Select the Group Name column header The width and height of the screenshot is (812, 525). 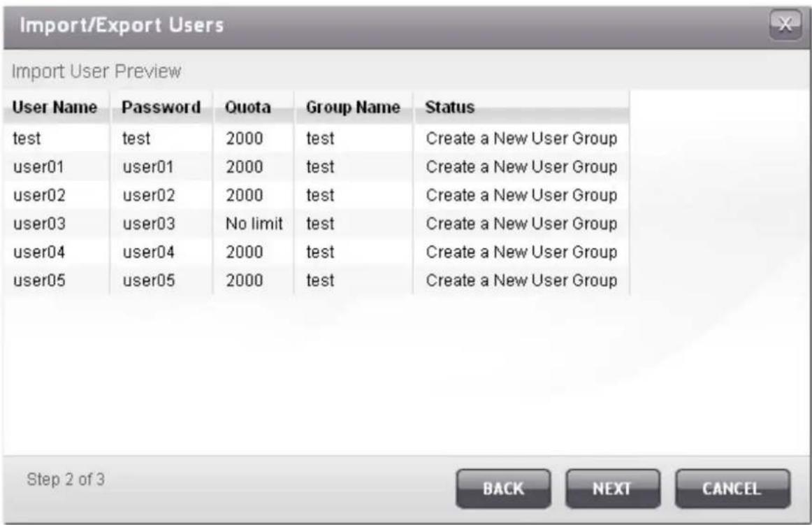[353, 107]
